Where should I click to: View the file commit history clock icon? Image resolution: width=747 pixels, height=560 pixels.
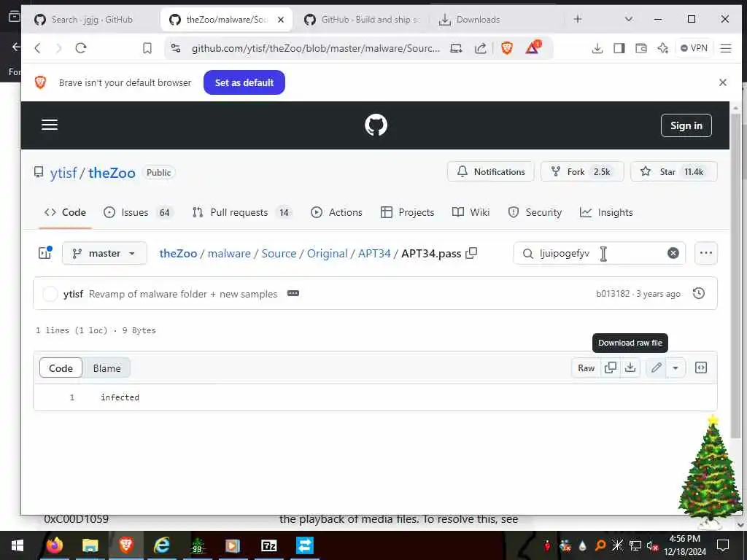tap(698, 293)
